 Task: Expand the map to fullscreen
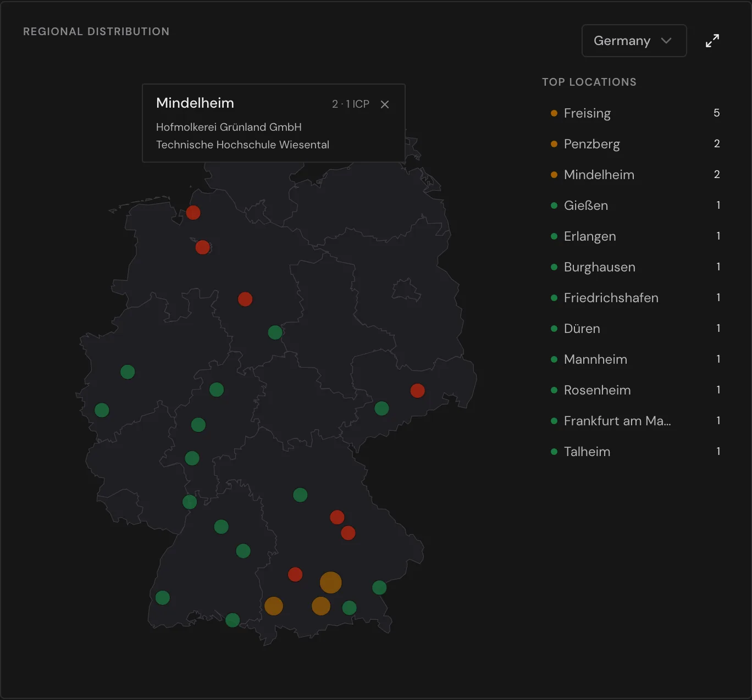click(x=712, y=41)
